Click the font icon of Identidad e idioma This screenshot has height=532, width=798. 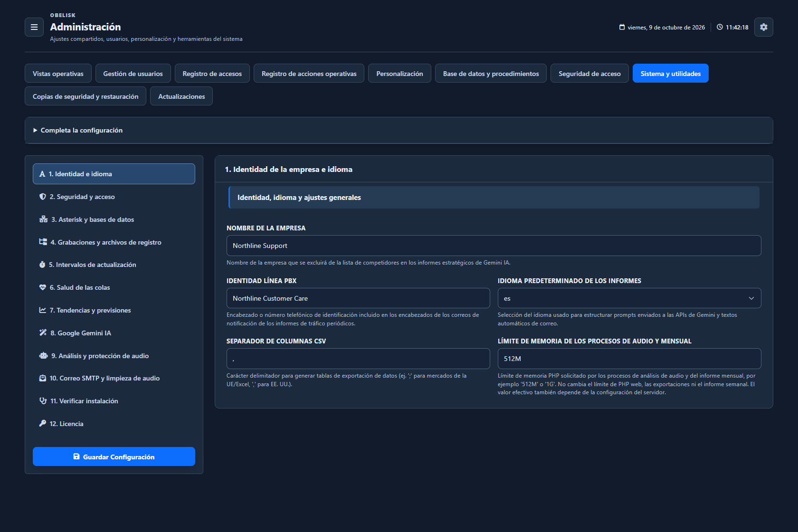pos(42,174)
